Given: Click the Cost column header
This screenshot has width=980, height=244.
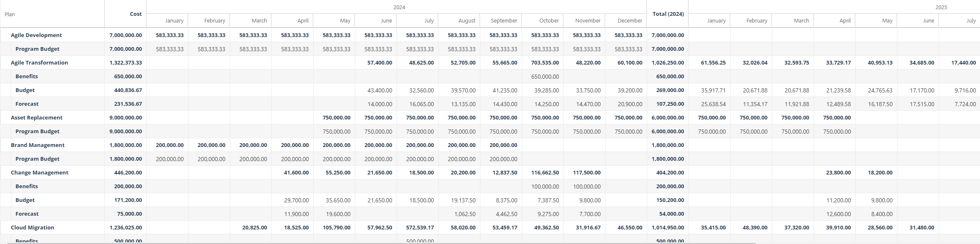Looking at the screenshot, I should pos(136,14).
